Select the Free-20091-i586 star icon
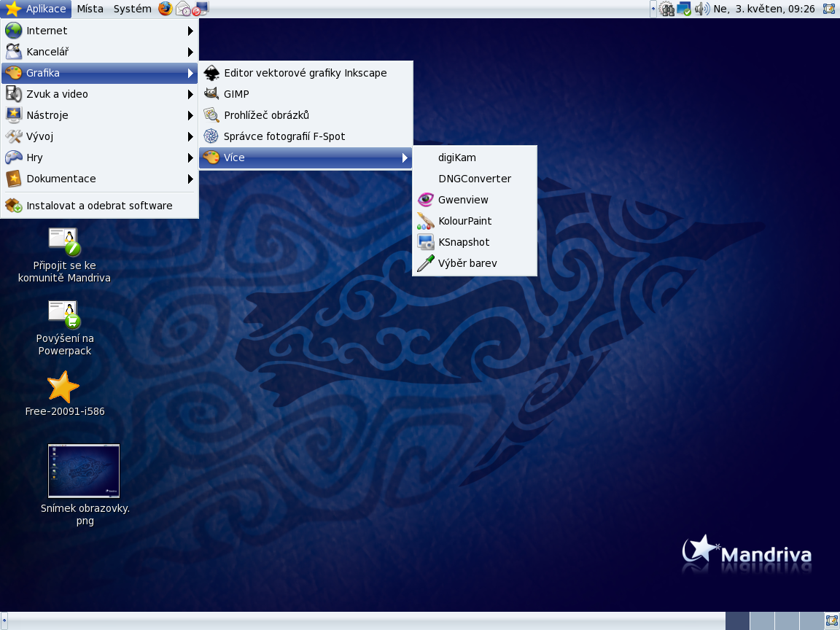 (64, 394)
